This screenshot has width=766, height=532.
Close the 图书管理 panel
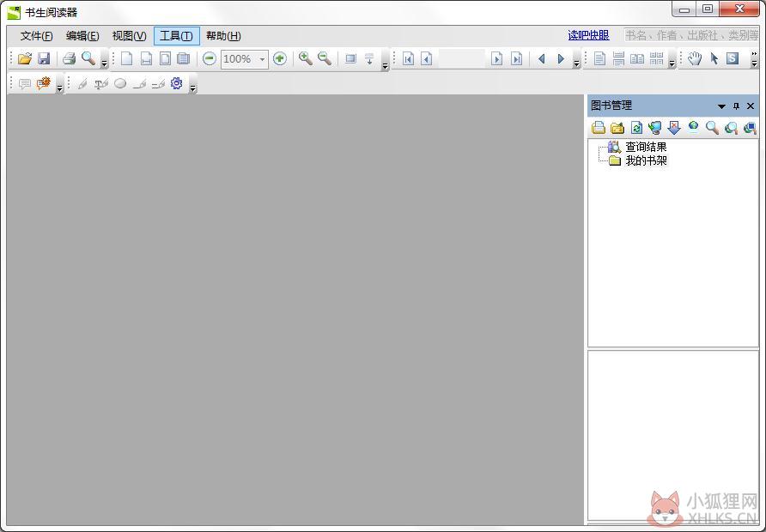click(x=751, y=106)
